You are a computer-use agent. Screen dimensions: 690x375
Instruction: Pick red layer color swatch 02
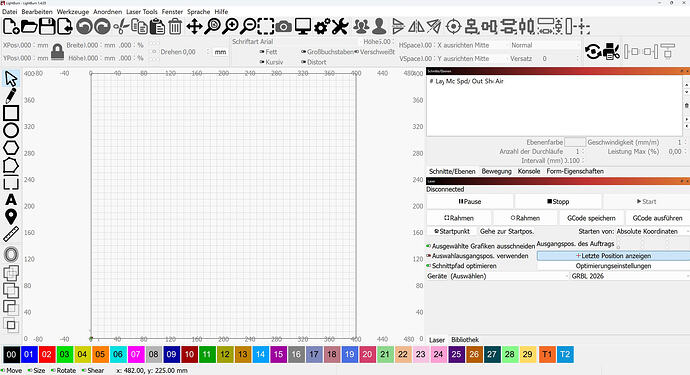(46, 354)
